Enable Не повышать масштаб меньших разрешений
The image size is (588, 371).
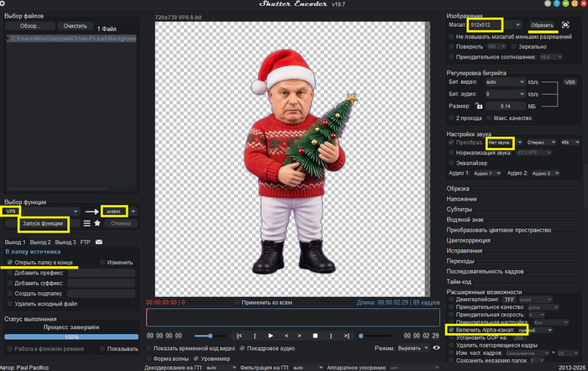(452, 37)
